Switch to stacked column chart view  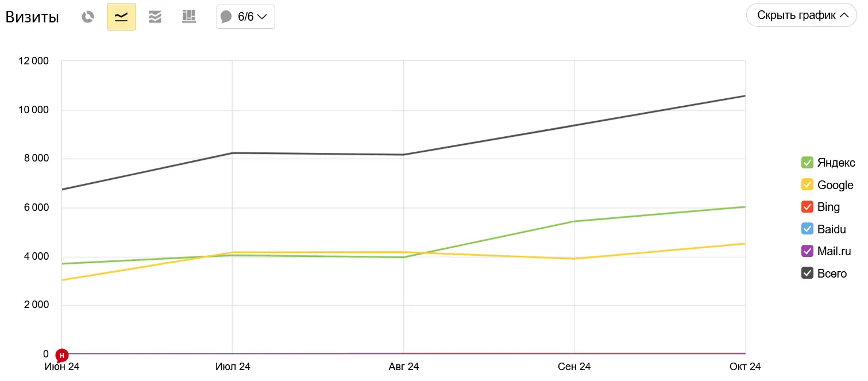point(188,17)
